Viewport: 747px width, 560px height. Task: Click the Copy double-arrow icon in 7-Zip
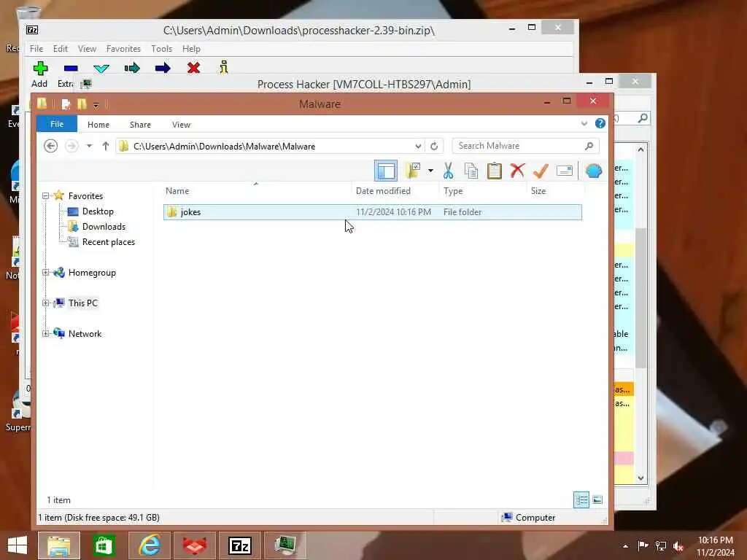point(132,68)
